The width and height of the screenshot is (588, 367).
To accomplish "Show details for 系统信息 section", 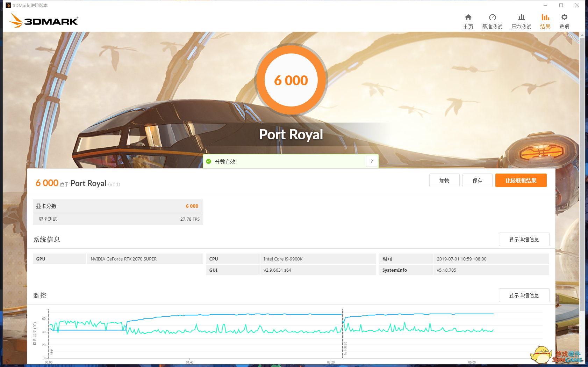I will click(x=524, y=240).
